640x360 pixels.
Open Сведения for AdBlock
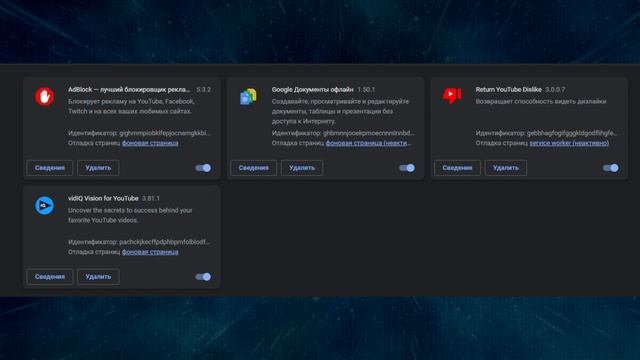50,168
